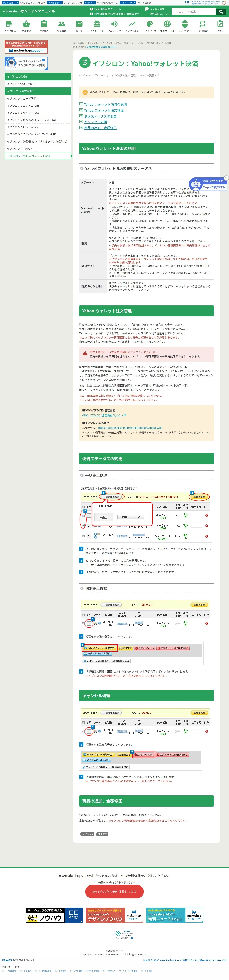Click the makeshop support banner in sidebar

point(26,47)
